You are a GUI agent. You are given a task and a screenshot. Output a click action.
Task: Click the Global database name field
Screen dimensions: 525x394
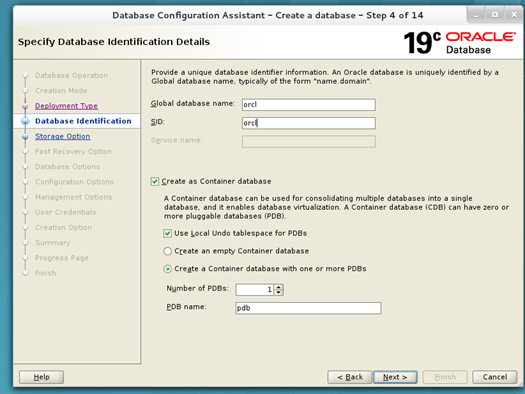308,105
